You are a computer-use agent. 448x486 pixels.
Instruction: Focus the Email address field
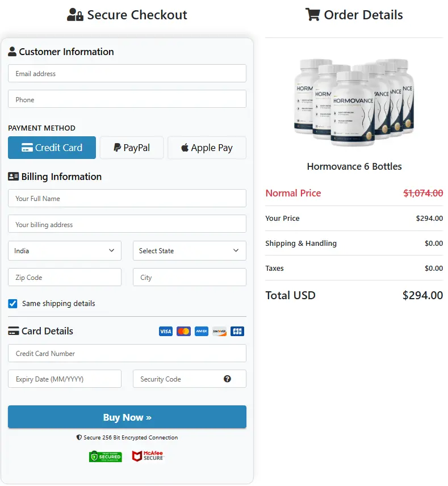[127, 73]
